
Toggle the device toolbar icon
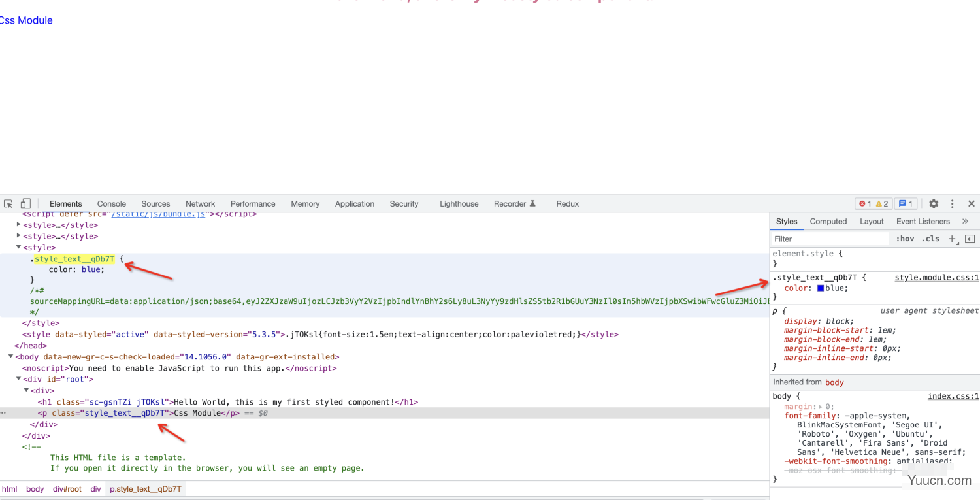click(x=25, y=204)
